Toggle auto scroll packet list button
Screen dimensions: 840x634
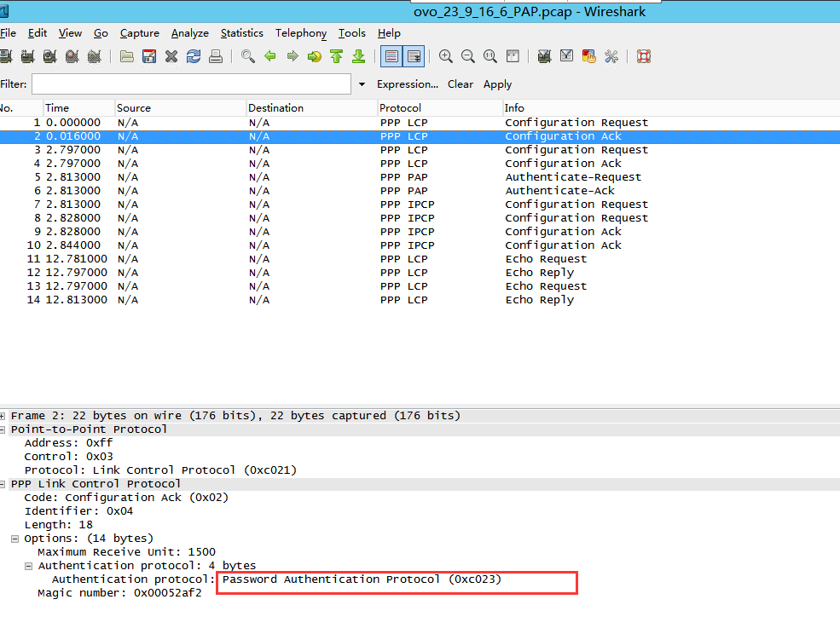tap(414, 56)
